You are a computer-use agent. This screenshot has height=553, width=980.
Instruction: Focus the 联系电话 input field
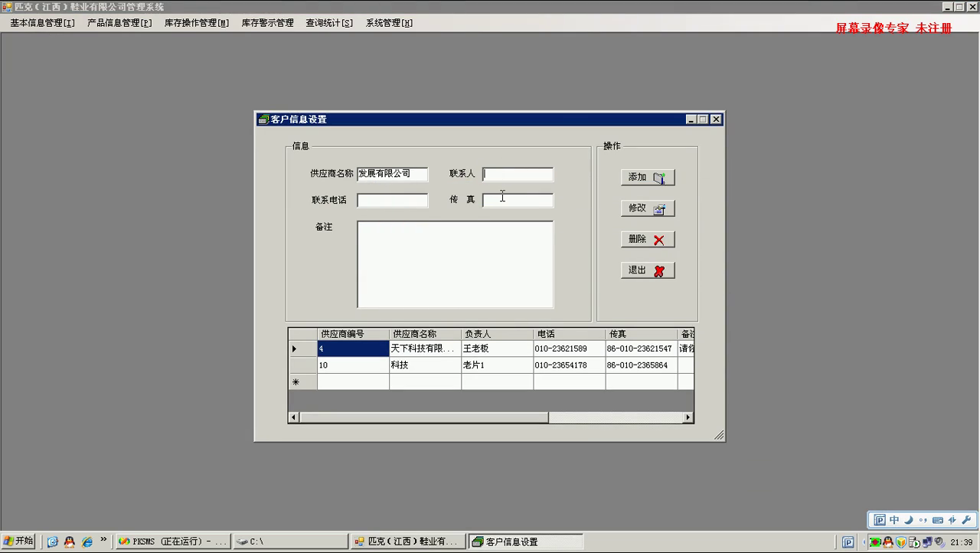[x=393, y=201]
